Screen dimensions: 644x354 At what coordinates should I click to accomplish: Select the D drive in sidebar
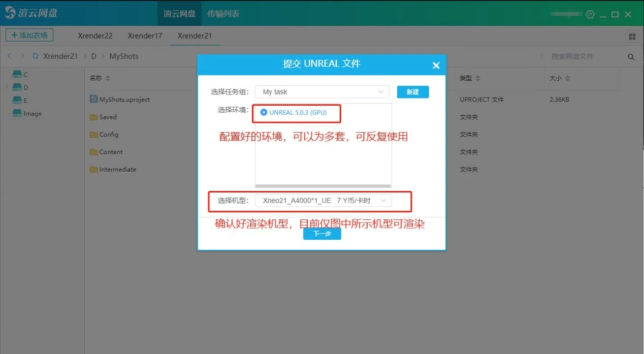[x=20, y=87]
